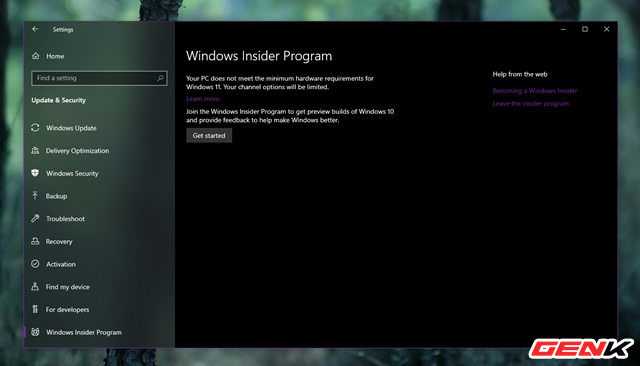The image size is (640, 366).
Task: Click Leave the insider program link
Action: pos(531,104)
